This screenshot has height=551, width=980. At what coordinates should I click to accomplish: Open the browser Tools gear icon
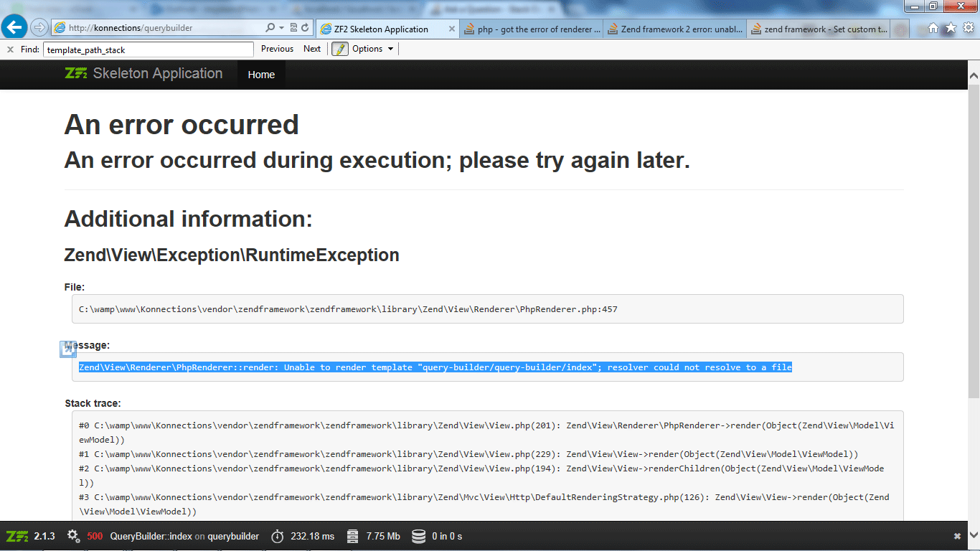click(x=968, y=28)
